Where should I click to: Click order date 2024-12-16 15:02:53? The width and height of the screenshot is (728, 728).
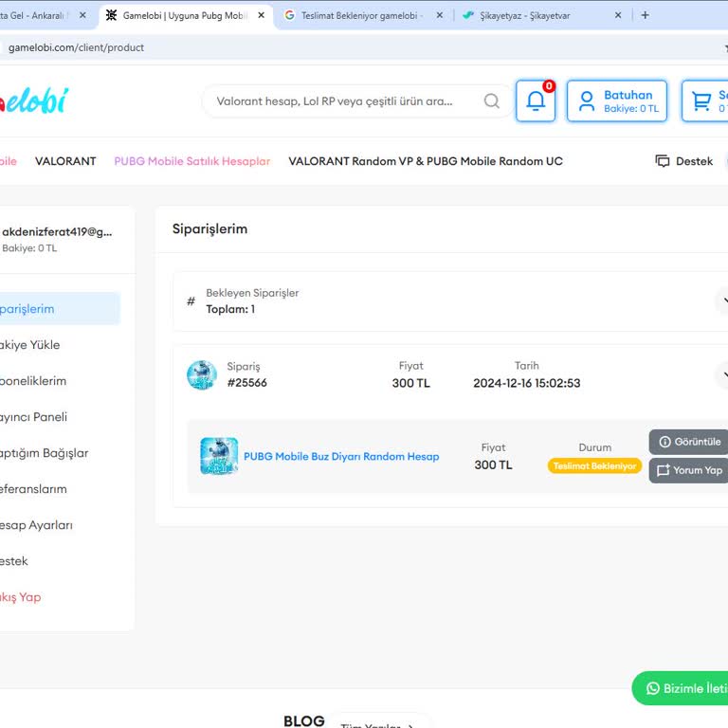(x=526, y=383)
